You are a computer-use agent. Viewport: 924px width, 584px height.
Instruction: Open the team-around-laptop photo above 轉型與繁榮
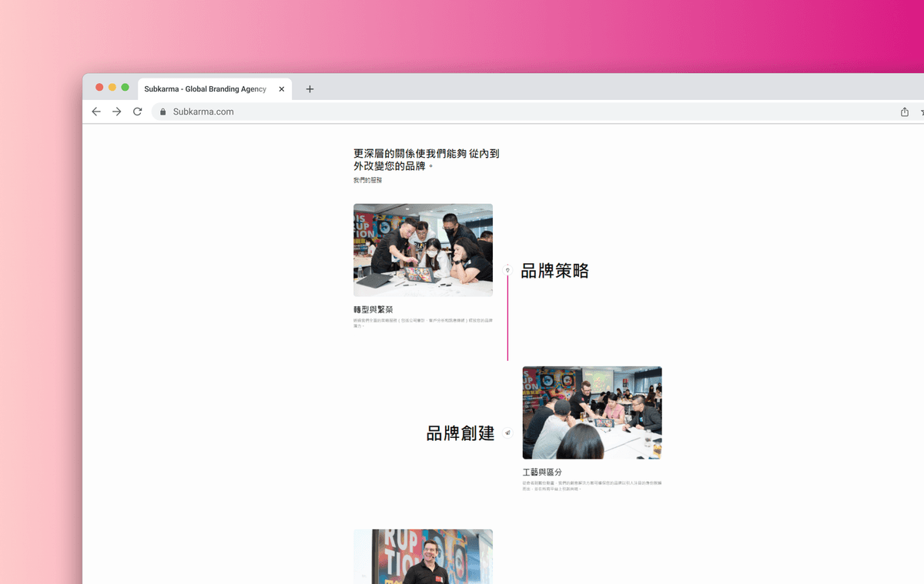tap(423, 250)
